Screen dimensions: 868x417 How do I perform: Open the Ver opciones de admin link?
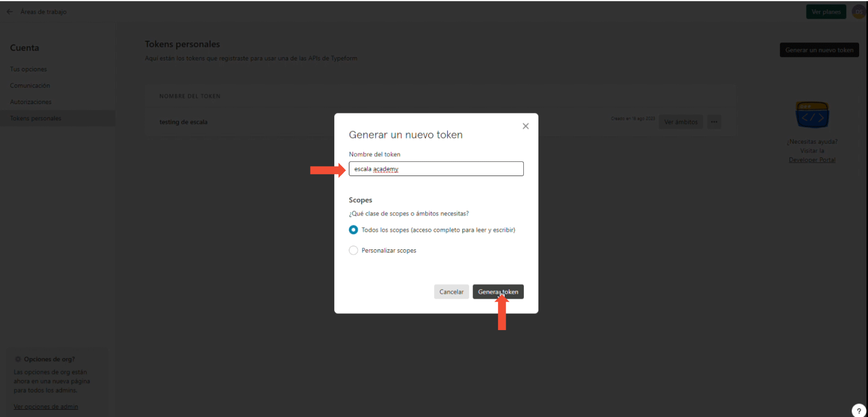click(x=46, y=407)
